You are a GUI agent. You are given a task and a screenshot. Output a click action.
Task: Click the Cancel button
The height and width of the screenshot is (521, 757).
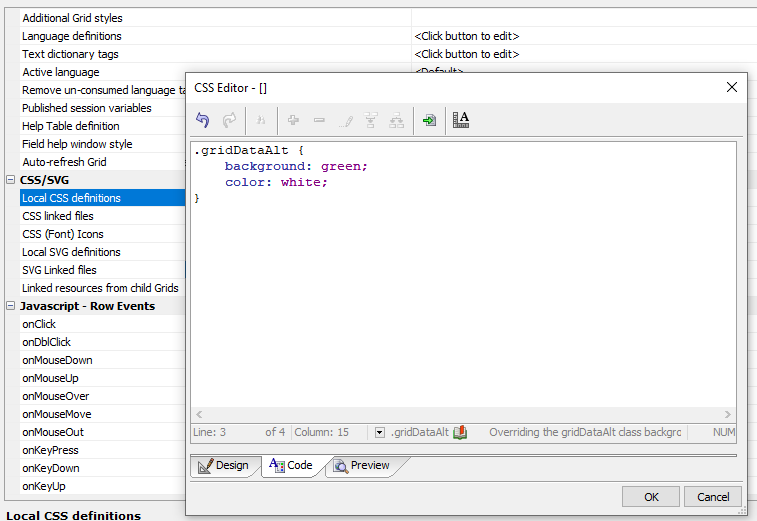tap(713, 497)
